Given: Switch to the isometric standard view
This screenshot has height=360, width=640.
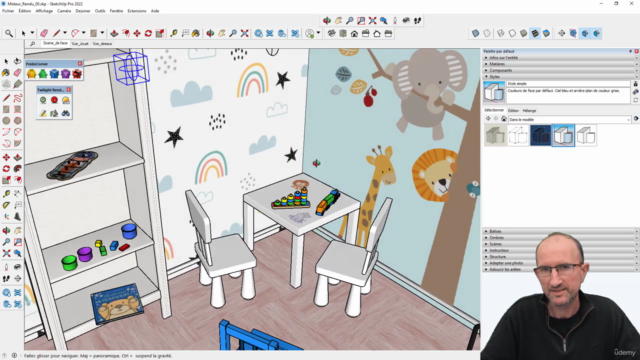Looking at the screenshot, I should coord(331,33).
